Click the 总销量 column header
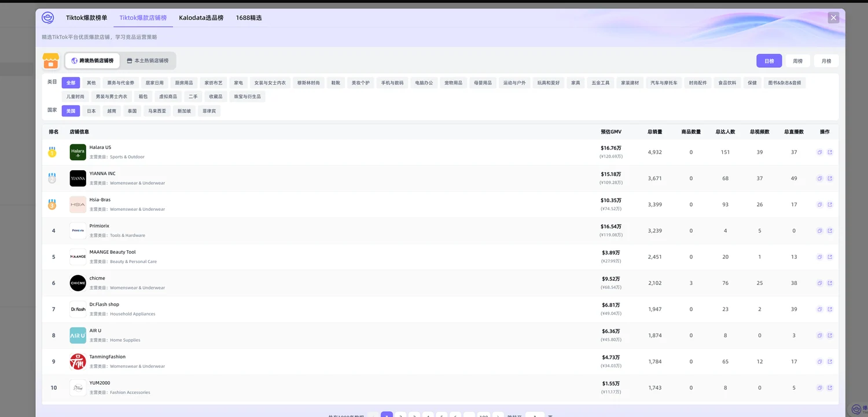This screenshot has width=868, height=417. coord(654,132)
